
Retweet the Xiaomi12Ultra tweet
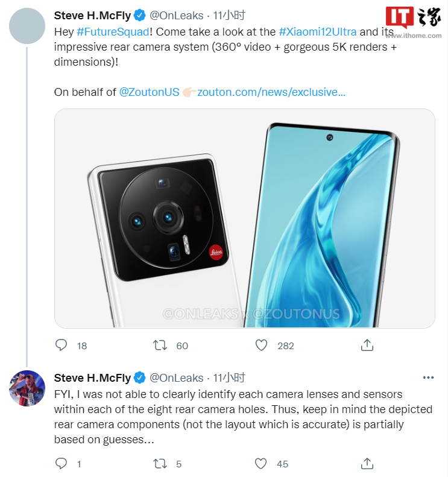pos(160,346)
